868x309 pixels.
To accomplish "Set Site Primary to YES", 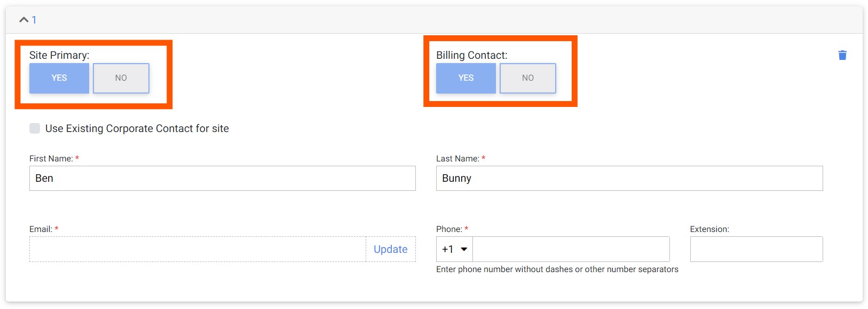I will 59,78.
